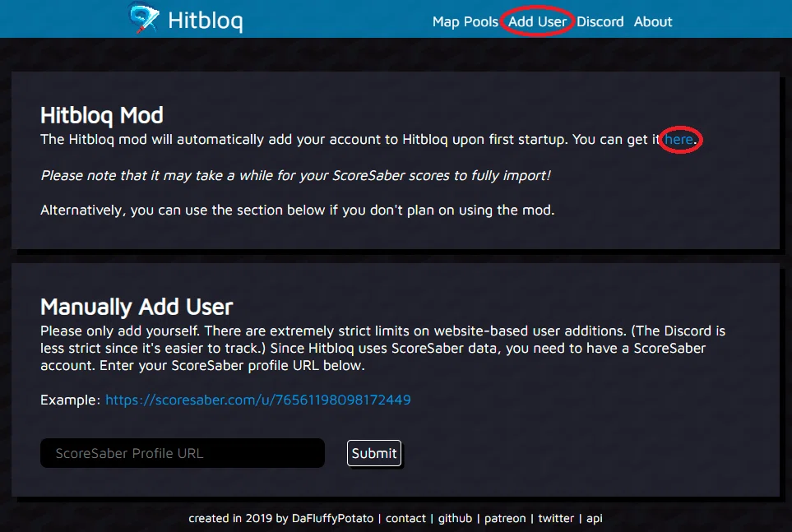Image resolution: width=792 pixels, height=532 pixels.
Task: Open the Discord nav link
Action: click(x=600, y=21)
